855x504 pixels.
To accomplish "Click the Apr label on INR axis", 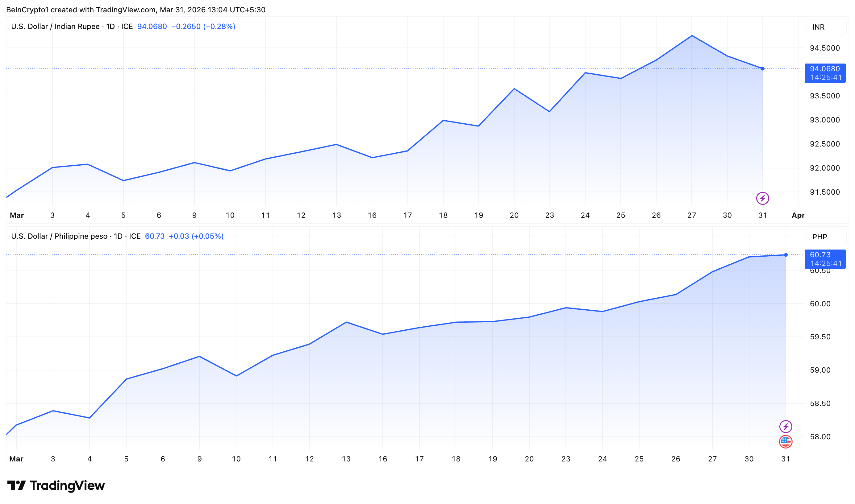I will tap(798, 215).
